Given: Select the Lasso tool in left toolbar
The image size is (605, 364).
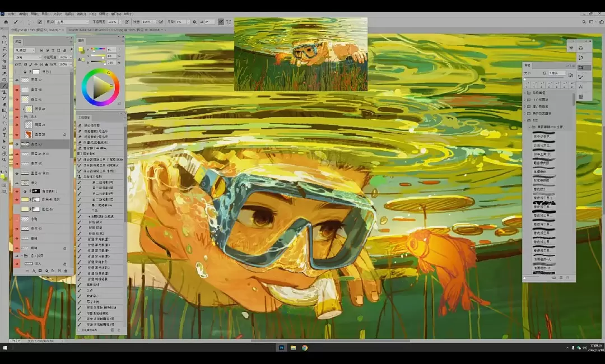Looking at the screenshot, I should pos(4,49).
